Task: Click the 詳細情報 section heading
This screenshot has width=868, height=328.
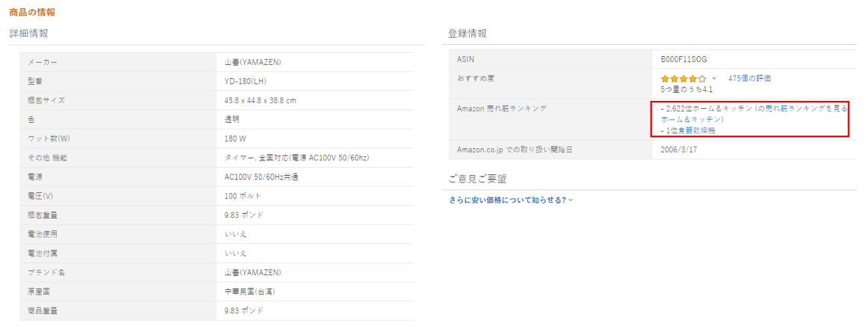Action: point(29,33)
